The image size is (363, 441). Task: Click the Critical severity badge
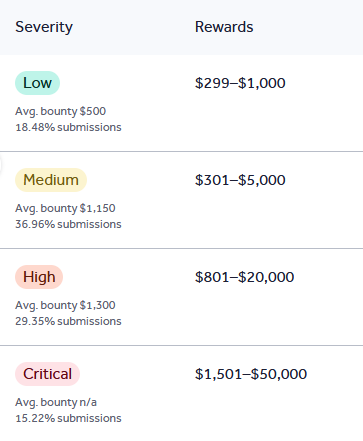tap(47, 374)
